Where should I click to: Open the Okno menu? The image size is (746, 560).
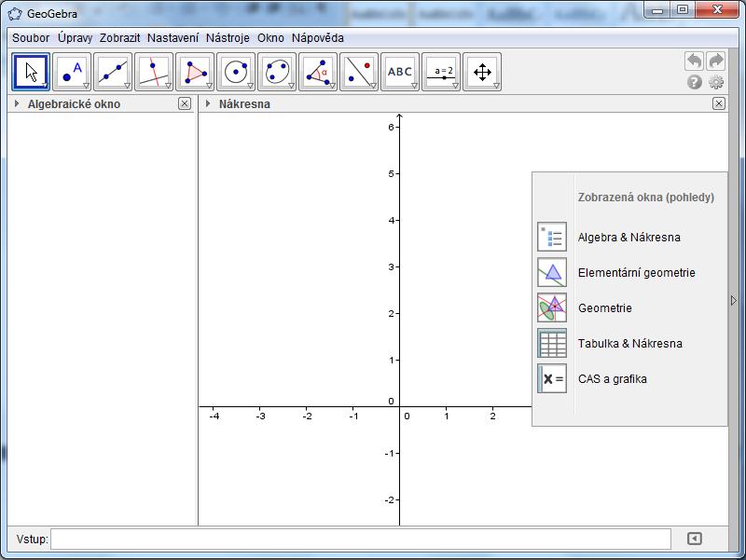(270, 38)
